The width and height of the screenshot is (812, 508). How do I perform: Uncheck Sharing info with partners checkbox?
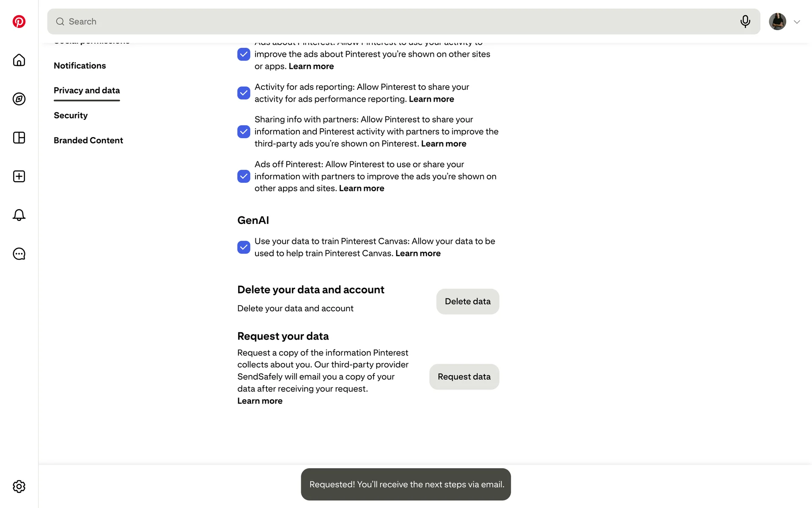(244, 132)
